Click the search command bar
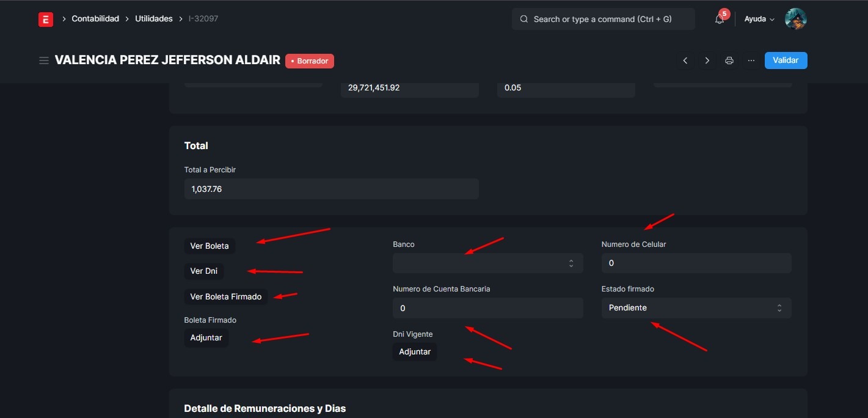The height and width of the screenshot is (418, 868). pos(603,19)
